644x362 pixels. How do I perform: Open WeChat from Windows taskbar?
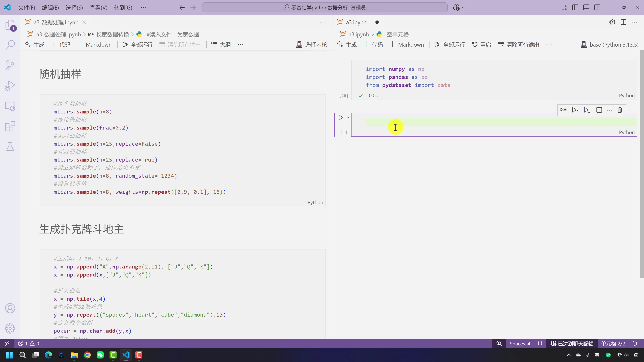(x=100, y=355)
